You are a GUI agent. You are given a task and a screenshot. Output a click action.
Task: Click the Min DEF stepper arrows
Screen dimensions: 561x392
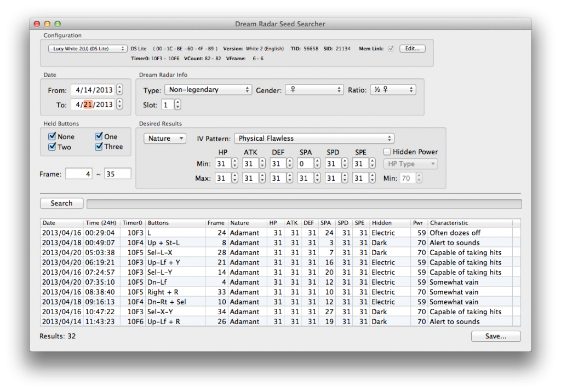coord(290,164)
